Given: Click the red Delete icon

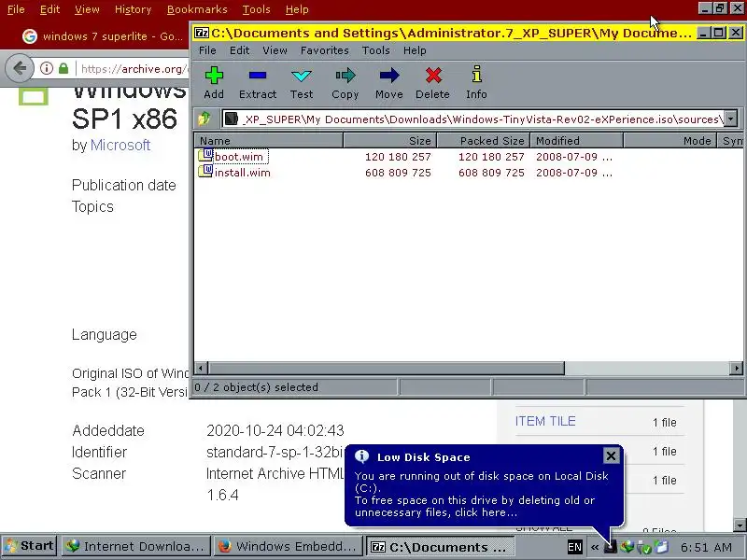Looking at the screenshot, I should (433, 76).
